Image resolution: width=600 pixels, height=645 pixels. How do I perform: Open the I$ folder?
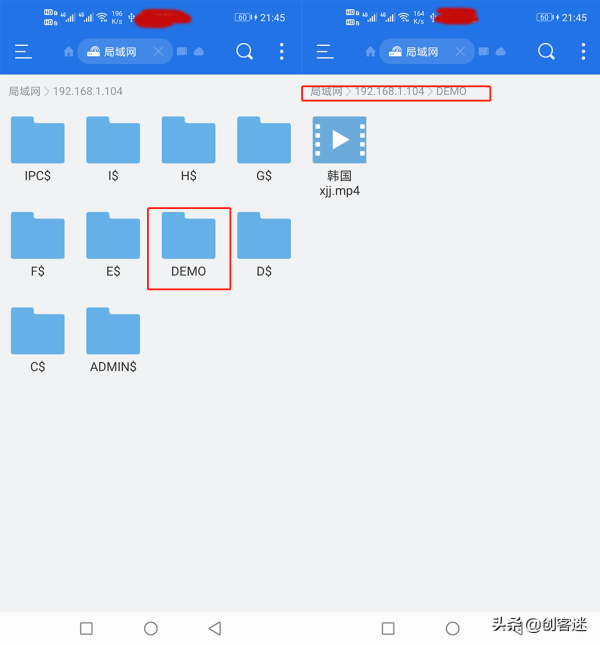point(113,149)
